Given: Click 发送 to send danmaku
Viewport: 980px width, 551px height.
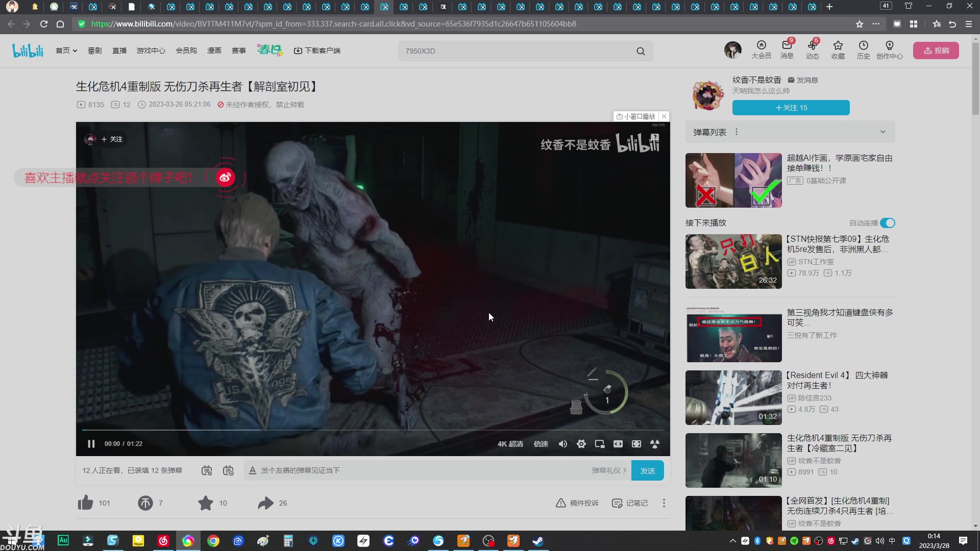Looking at the screenshot, I should (647, 470).
